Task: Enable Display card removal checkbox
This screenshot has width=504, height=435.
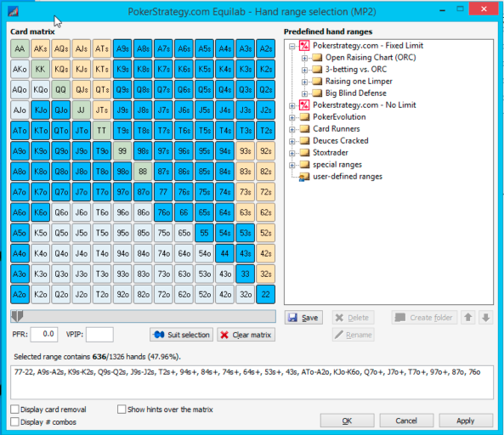Action: pos(14,410)
